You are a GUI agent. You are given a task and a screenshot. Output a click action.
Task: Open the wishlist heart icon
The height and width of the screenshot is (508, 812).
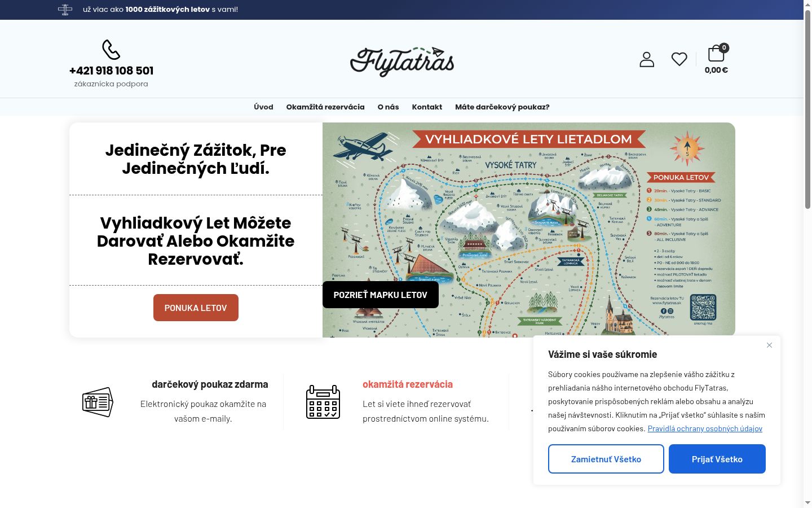[x=679, y=59]
